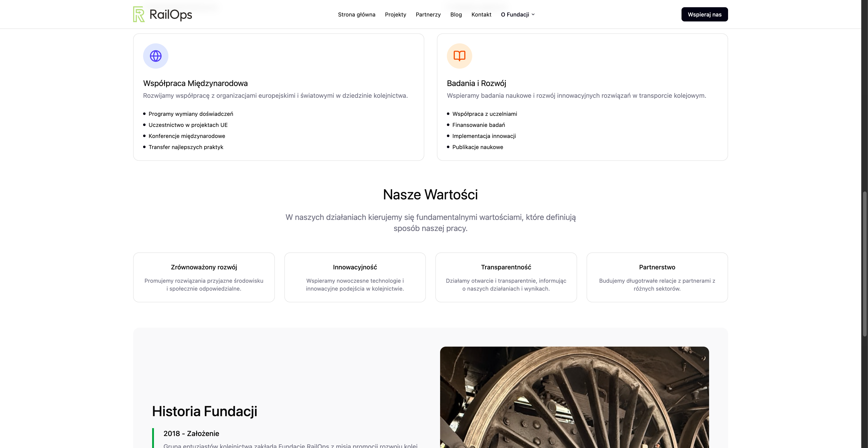Open the Partnerzy menu link
This screenshot has height=448, width=868.
(x=428, y=14)
